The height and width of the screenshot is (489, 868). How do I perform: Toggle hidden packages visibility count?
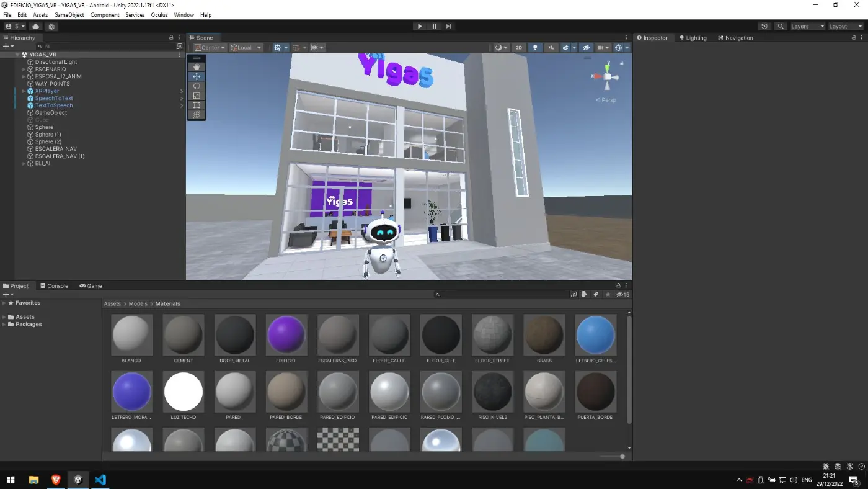pyautogui.click(x=623, y=294)
